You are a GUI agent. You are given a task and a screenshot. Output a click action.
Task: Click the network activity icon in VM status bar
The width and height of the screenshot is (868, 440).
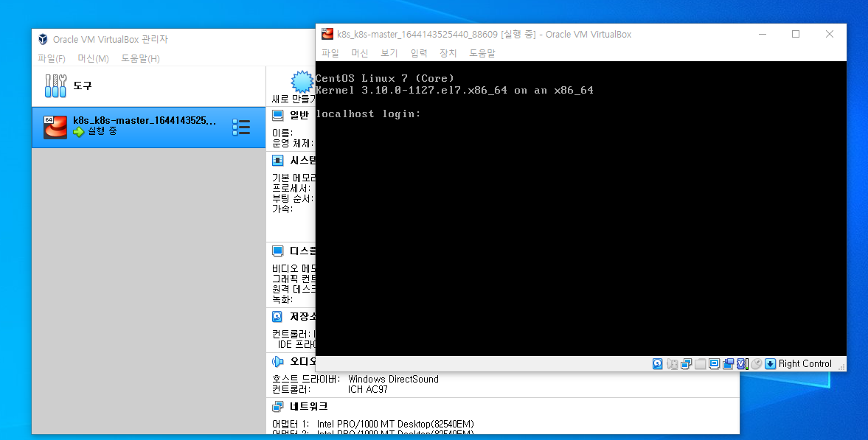tap(687, 363)
